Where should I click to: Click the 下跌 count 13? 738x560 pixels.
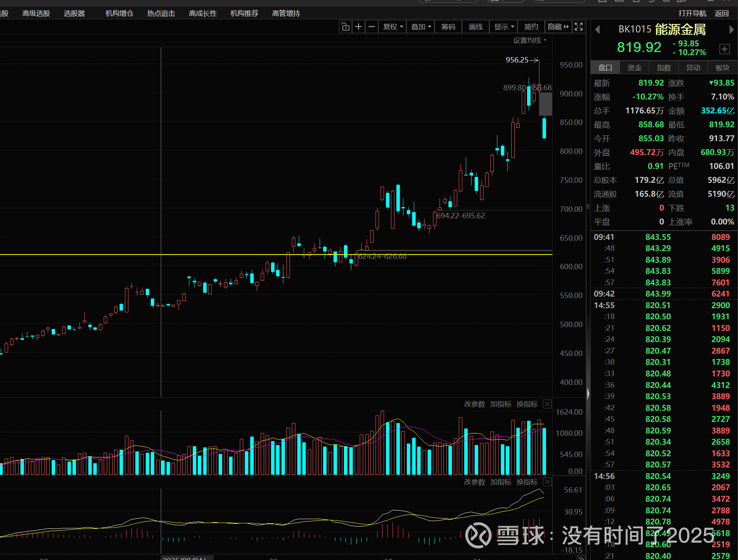[x=730, y=208]
